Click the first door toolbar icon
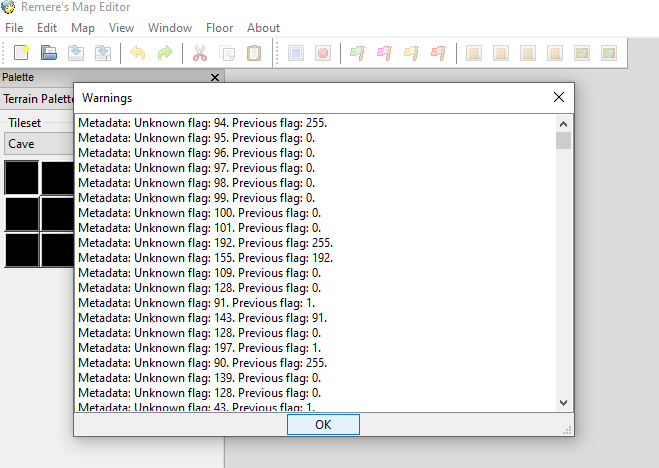Image resolution: width=659 pixels, height=468 pixels. [x=474, y=53]
